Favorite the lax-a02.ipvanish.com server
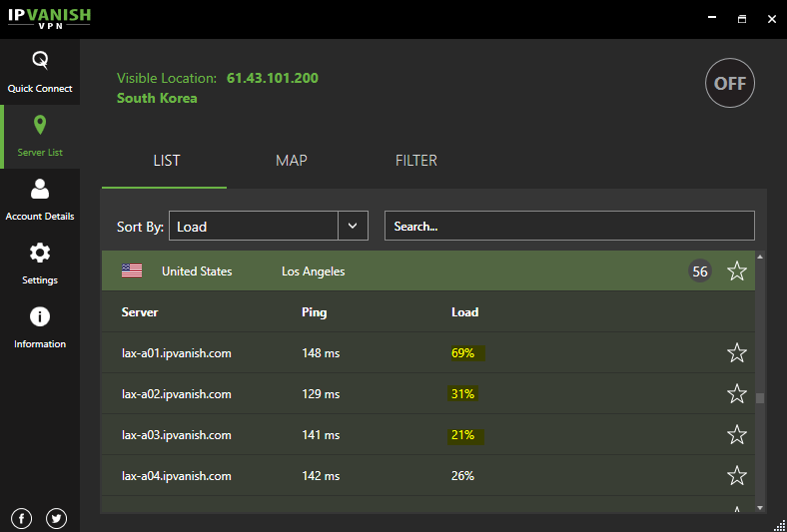This screenshot has width=787, height=532. click(737, 394)
